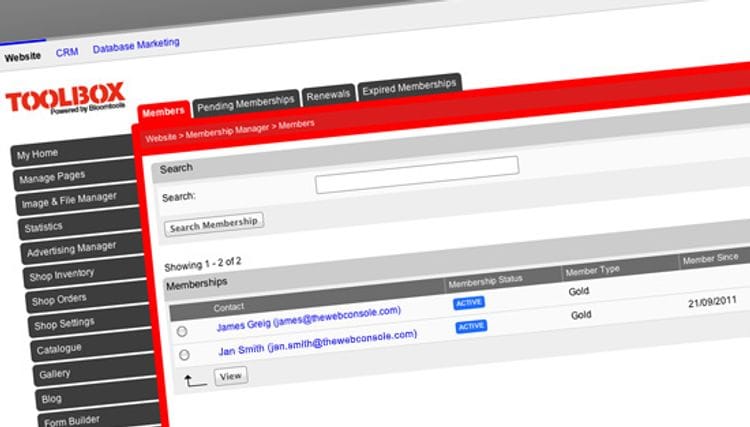
Task: Click the Search Membership button
Action: 214,224
